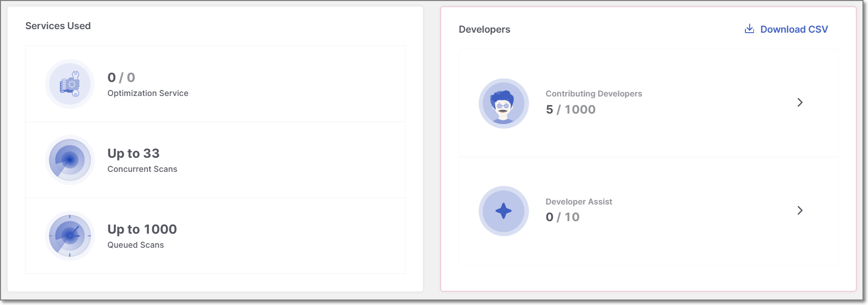Click the 'Services Used' heading
The width and height of the screenshot is (868, 305).
[58, 26]
